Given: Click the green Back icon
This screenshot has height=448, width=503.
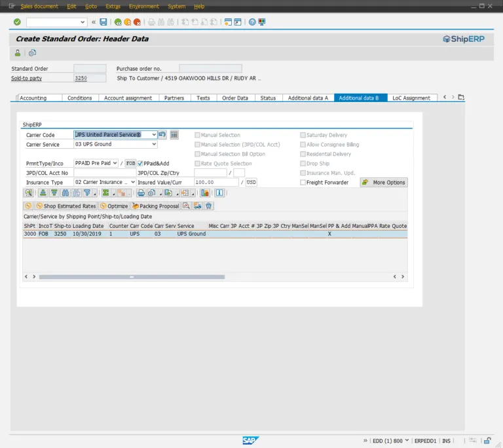Looking at the screenshot, I should point(118,22).
